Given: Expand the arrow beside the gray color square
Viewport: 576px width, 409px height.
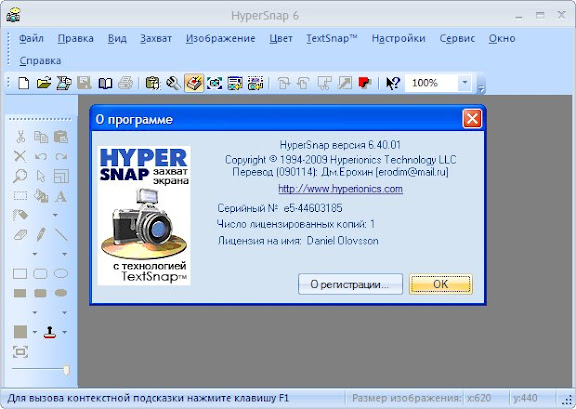Looking at the screenshot, I should click(x=35, y=332).
